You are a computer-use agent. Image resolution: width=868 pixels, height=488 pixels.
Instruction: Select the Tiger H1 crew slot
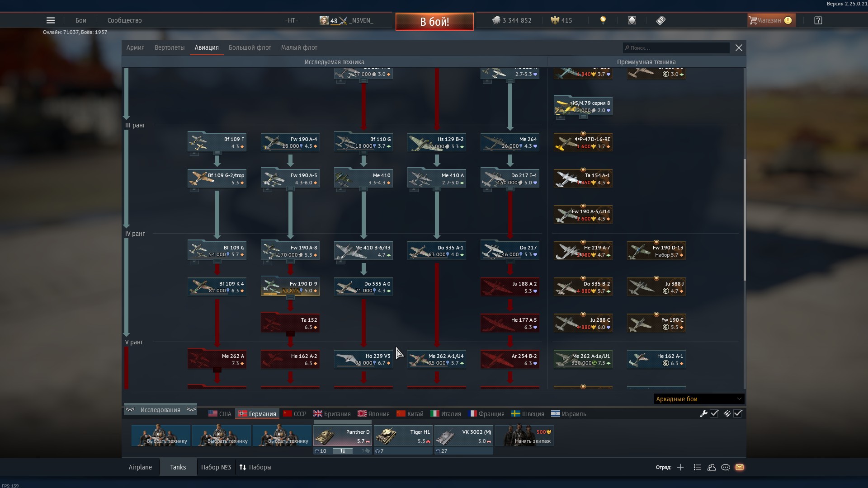(403, 436)
